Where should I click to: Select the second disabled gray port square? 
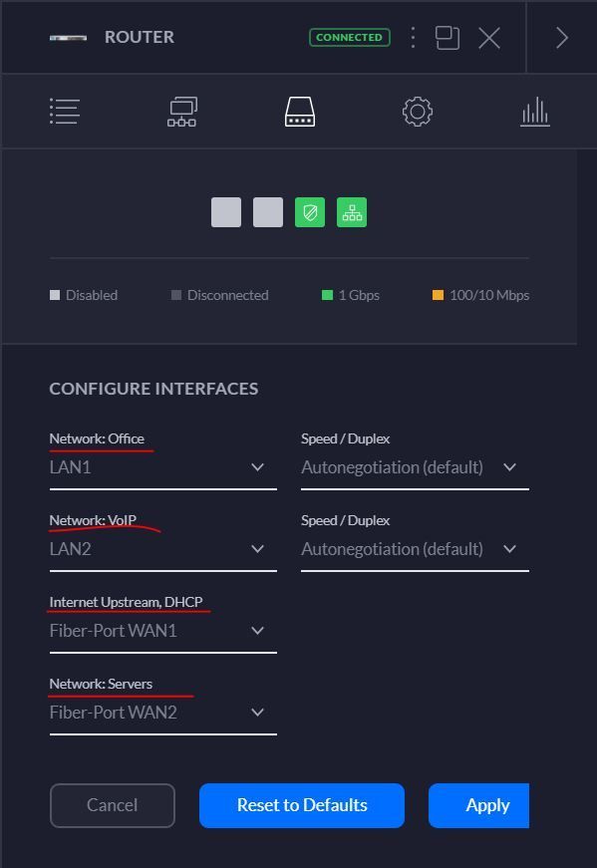268,212
